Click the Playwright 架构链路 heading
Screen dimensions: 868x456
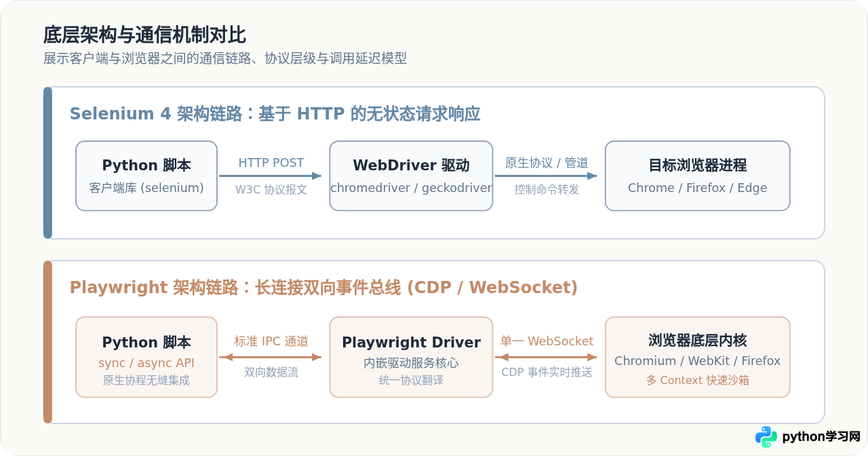(x=323, y=287)
